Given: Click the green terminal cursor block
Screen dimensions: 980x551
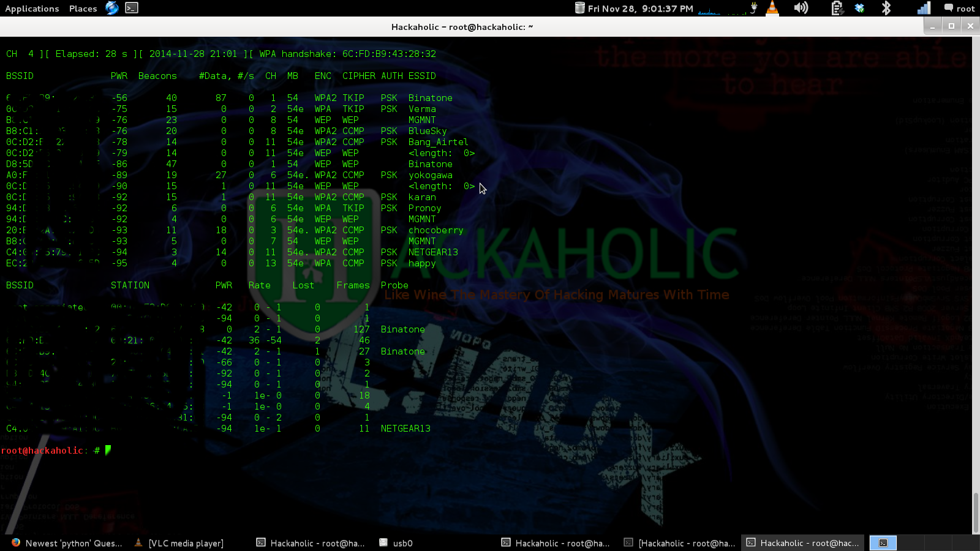Looking at the screenshot, I should 108,451.
